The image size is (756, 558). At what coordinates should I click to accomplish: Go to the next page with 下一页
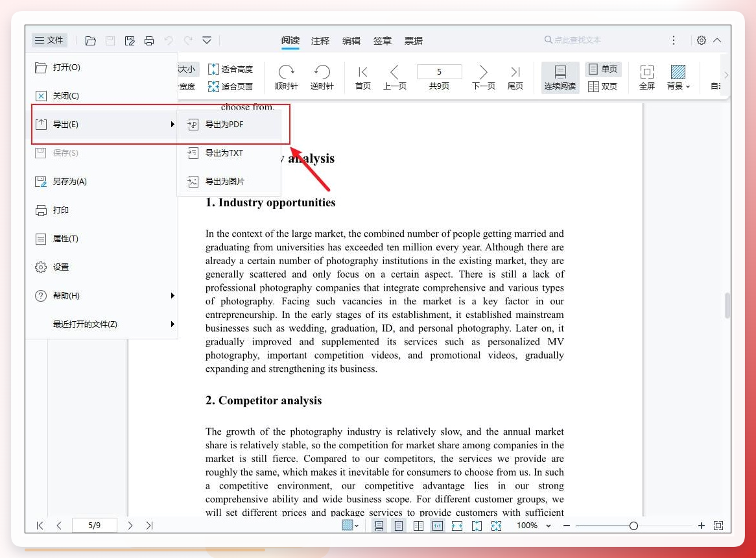tap(483, 77)
